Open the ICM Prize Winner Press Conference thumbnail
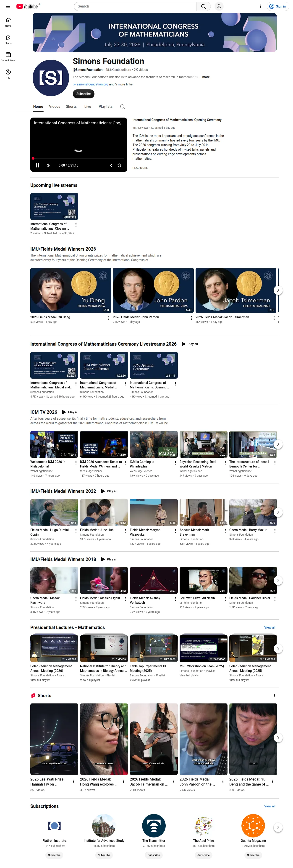This screenshot has width=293, height=868. click(104, 365)
